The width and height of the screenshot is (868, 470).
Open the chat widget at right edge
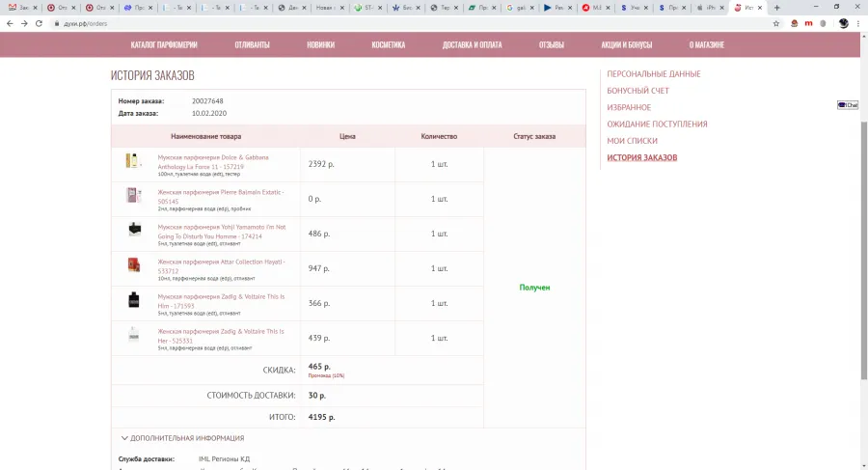pyautogui.click(x=848, y=105)
